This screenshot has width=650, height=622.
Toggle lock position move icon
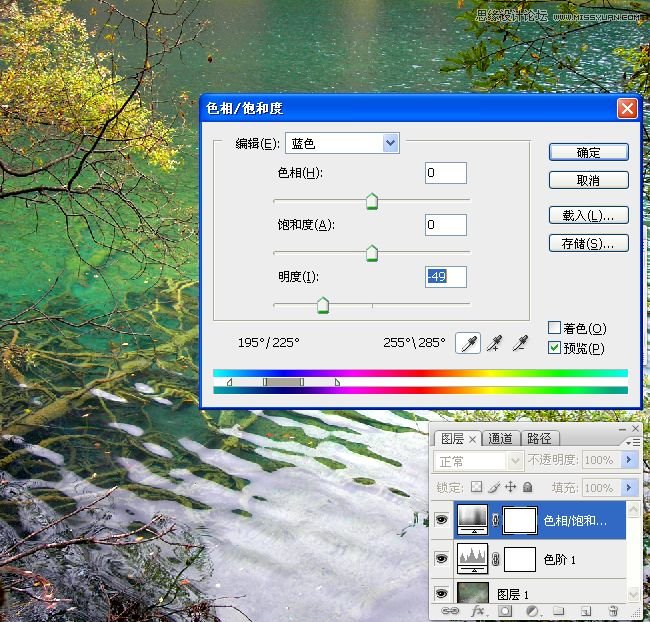510,487
